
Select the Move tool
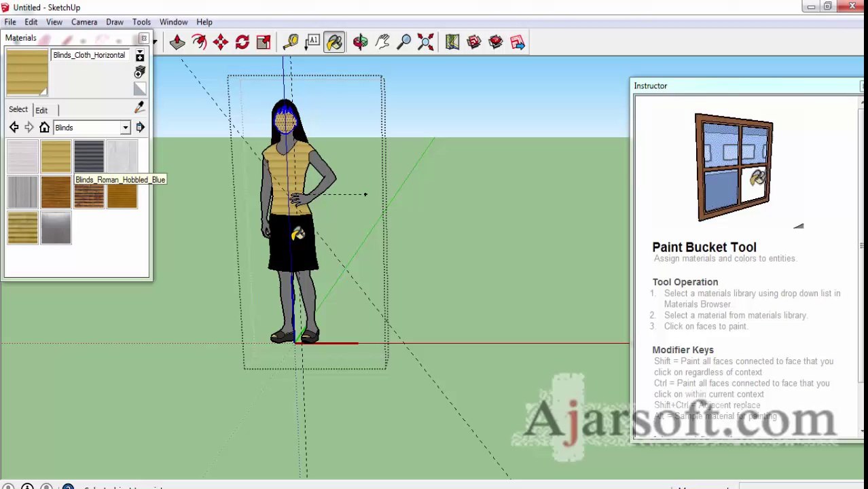pyautogui.click(x=221, y=42)
